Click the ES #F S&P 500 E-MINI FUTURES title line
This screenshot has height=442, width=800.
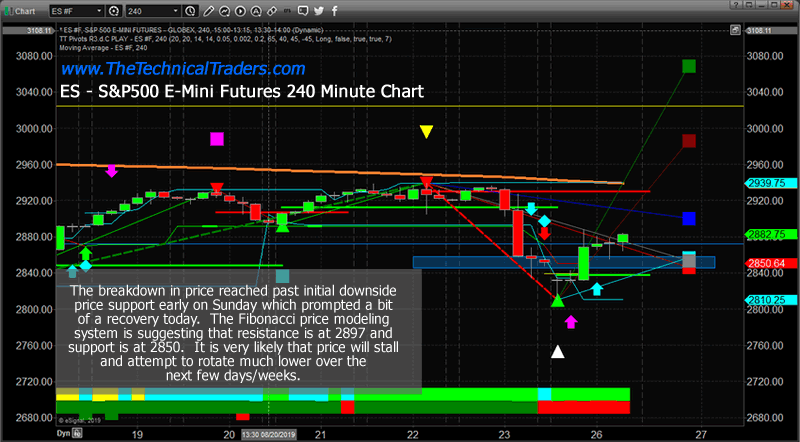click(191, 30)
